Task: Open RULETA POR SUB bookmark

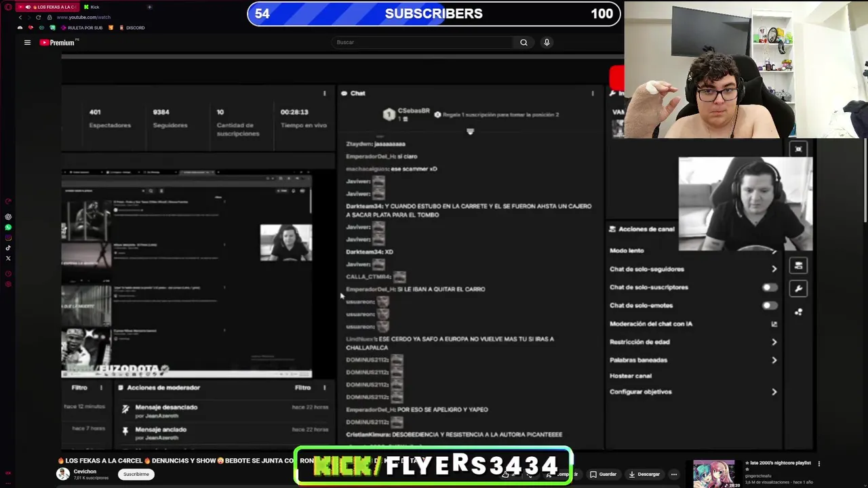Action: [83, 28]
